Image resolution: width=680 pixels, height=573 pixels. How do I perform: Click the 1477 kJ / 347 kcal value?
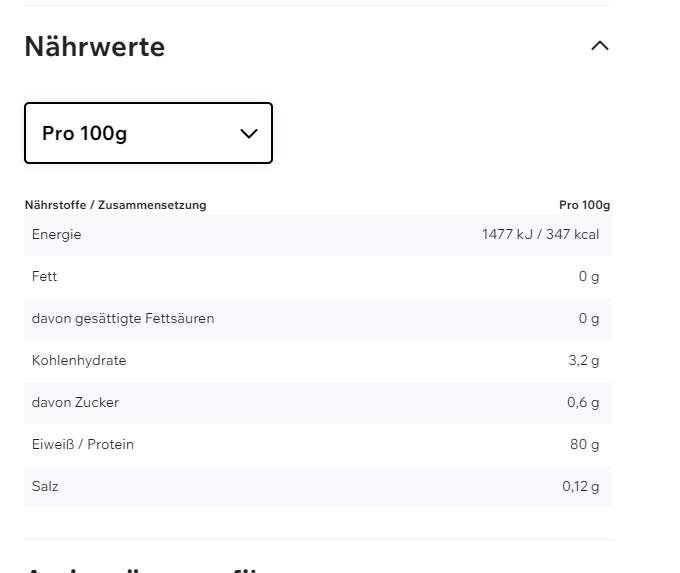(x=540, y=235)
